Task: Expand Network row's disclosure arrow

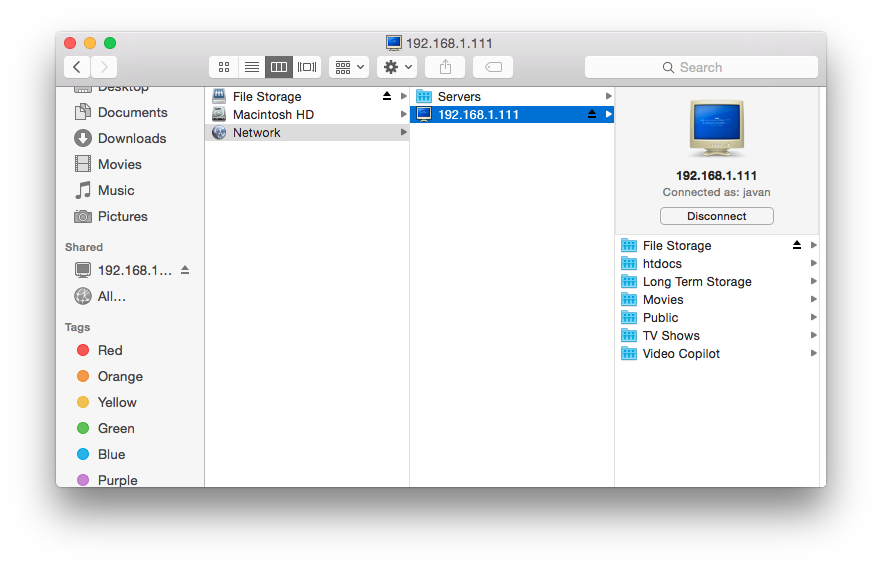Action: (403, 132)
